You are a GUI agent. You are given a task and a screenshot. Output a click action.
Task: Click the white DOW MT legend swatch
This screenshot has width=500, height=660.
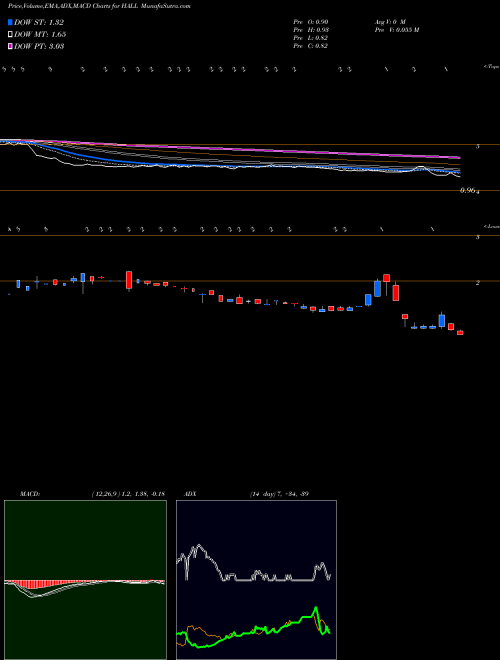[x=11, y=35]
